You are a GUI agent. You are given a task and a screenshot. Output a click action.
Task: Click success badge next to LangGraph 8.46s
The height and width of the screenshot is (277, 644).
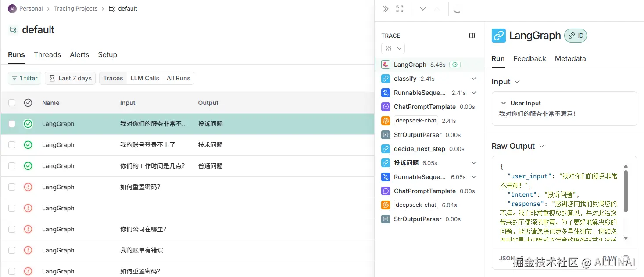pyautogui.click(x=455, y=65)
